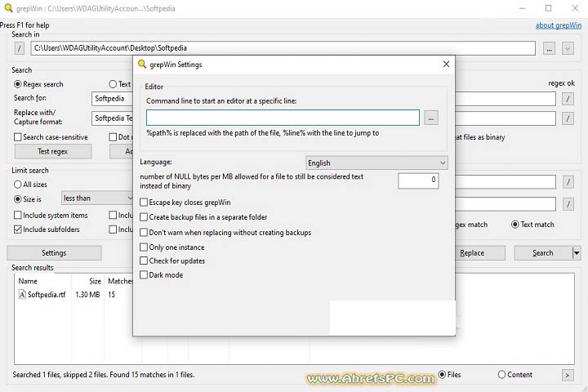Screen dimensions: 588x392
Task: Click the Search for field containing Softpedia
Action: coord(112,99)
